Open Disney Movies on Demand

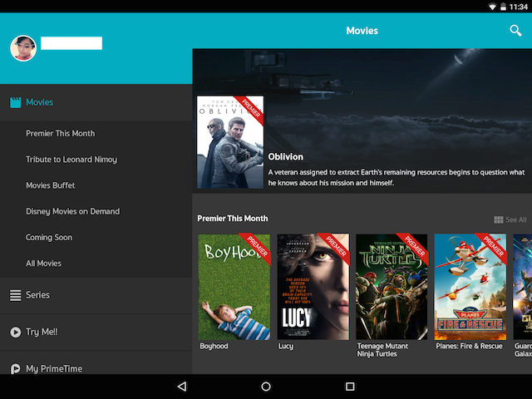click(x=72, y=211)
